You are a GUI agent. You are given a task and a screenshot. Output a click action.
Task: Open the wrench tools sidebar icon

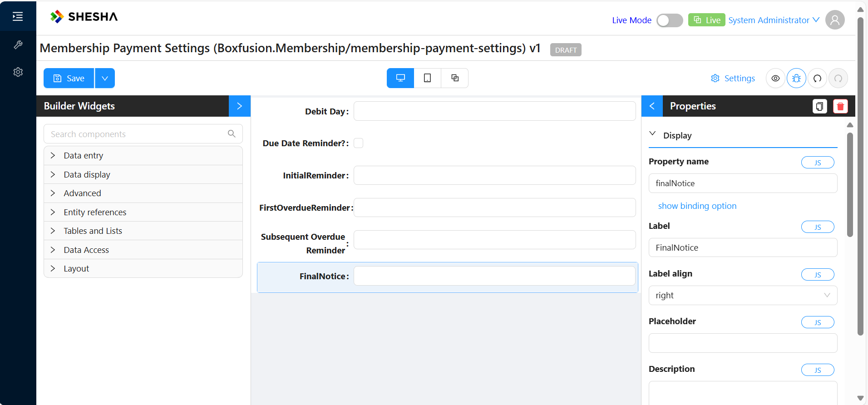coord(18,44)
